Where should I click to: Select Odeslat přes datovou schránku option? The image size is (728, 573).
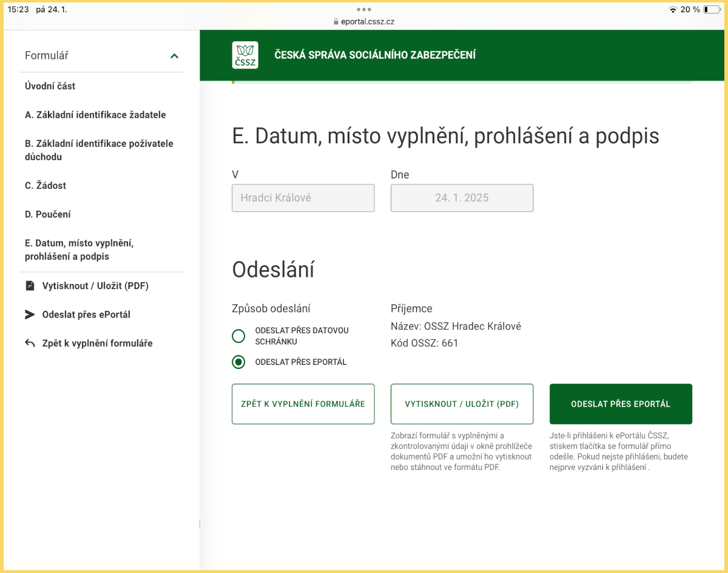click(x=239, y=336)
